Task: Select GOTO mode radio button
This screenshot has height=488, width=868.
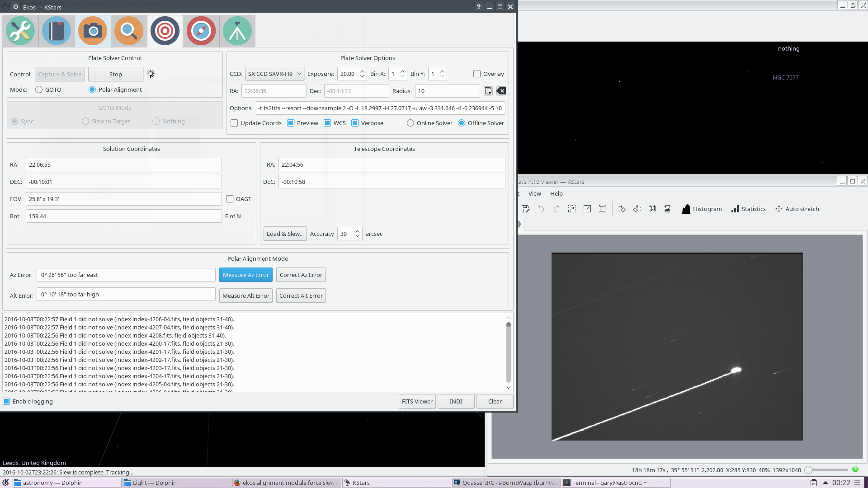Action: (x=39, y=89)
